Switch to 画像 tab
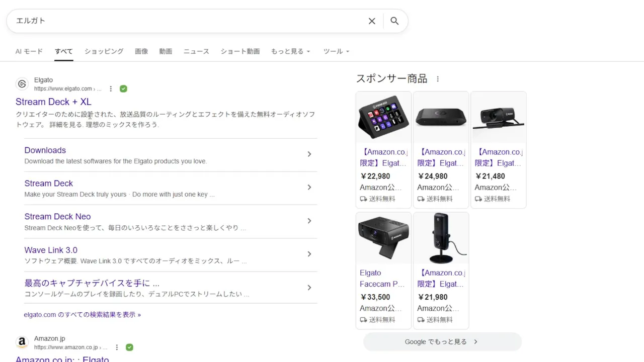The image size is (644, 362). (x=141, y=51)
